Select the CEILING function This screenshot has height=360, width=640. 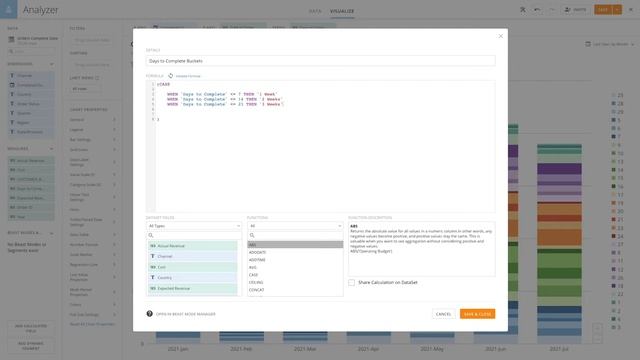pos(295,282)
